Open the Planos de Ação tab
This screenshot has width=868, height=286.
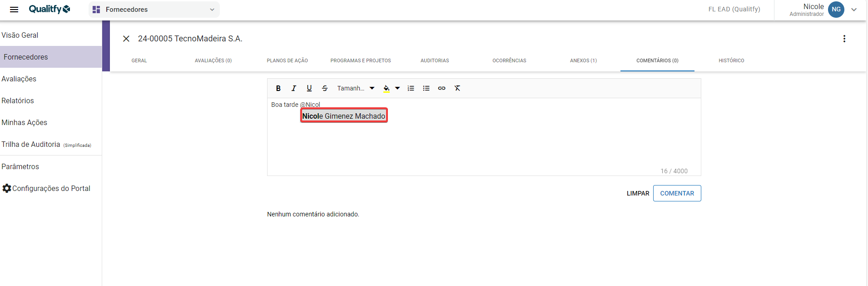287,60
